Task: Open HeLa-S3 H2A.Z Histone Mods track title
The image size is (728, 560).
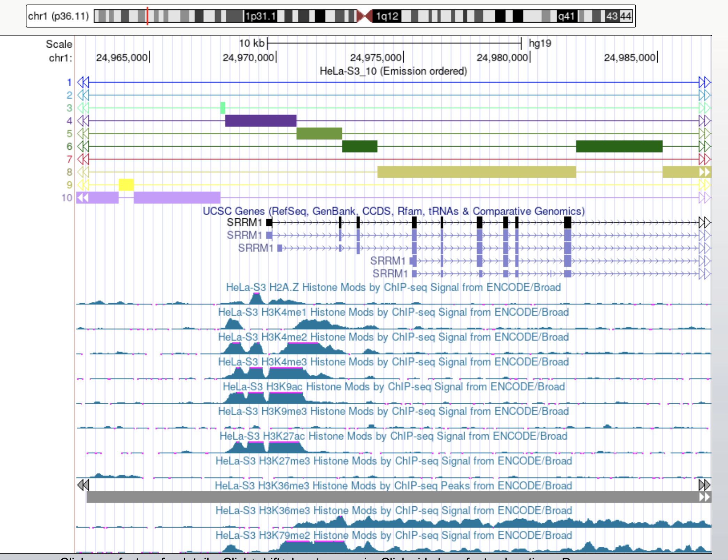Action: tap(393, 287)
